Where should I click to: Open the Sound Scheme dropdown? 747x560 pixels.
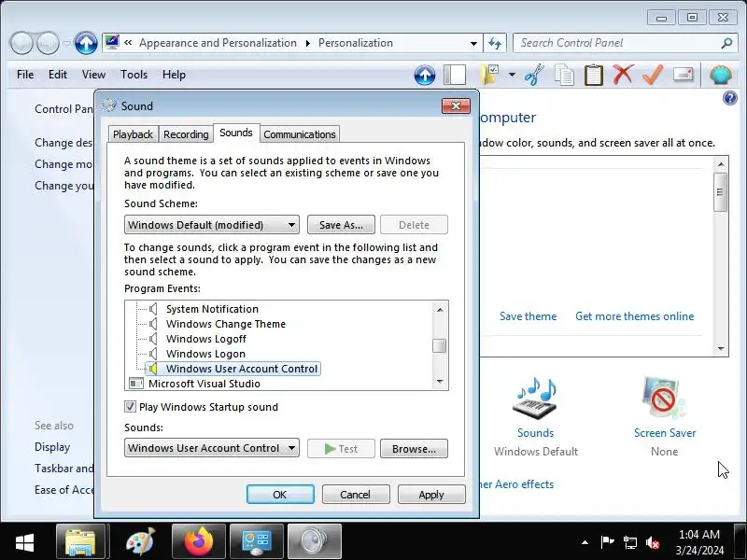tap(212, 225)
